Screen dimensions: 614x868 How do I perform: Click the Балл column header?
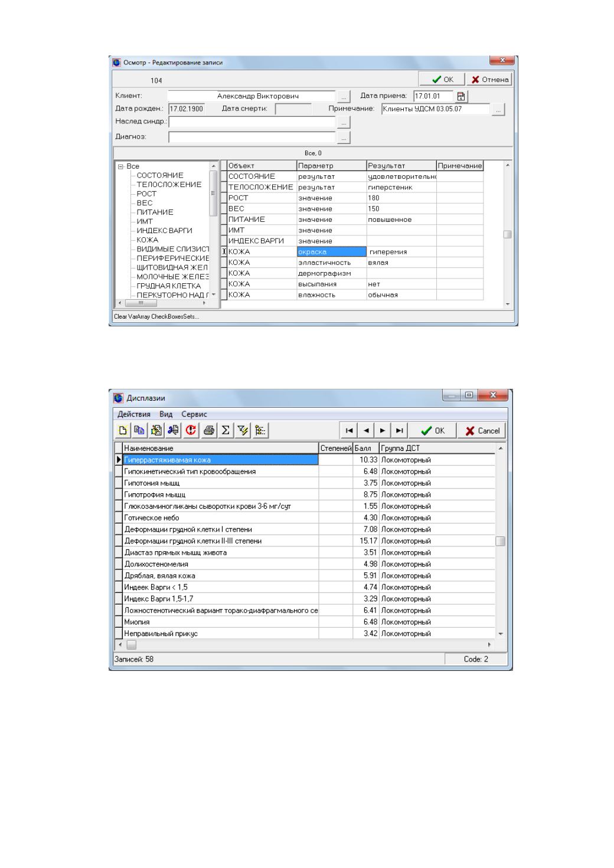[x=366, y=448]
